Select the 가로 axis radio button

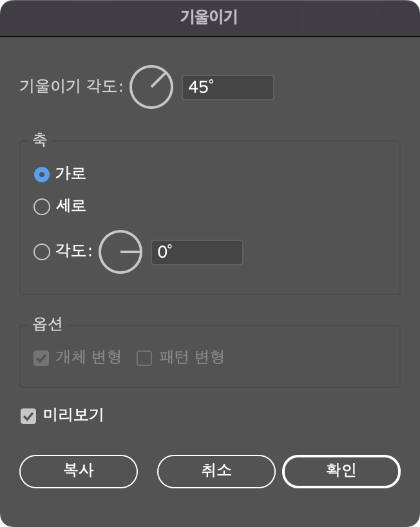pos(41,173)
